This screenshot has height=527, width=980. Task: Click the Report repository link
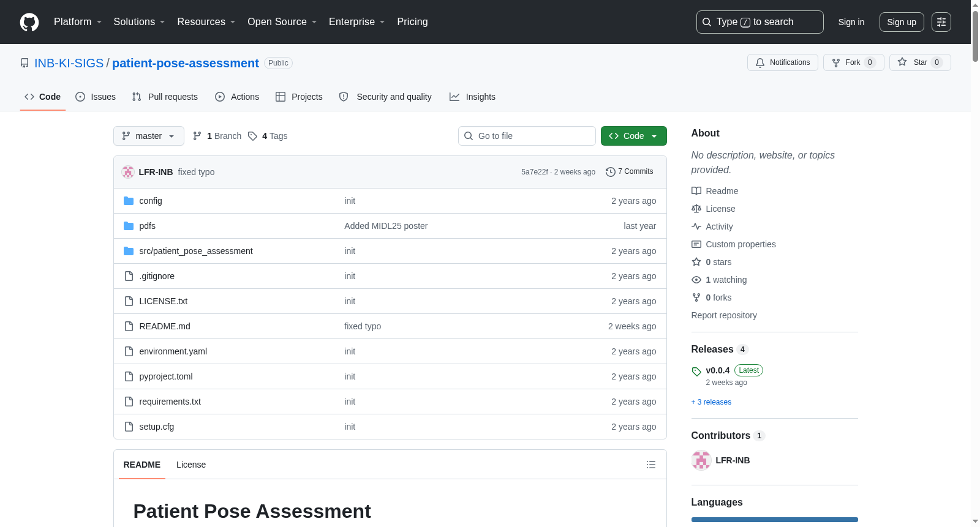(724, 315)
